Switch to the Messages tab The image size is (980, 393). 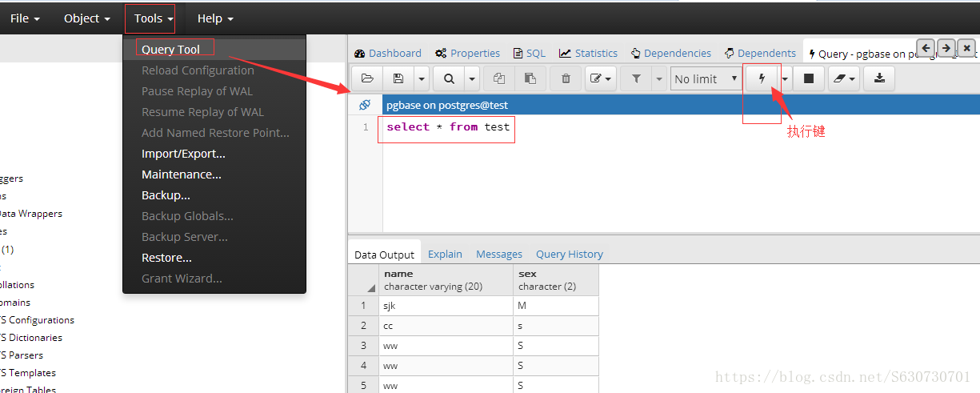(499, 254)
